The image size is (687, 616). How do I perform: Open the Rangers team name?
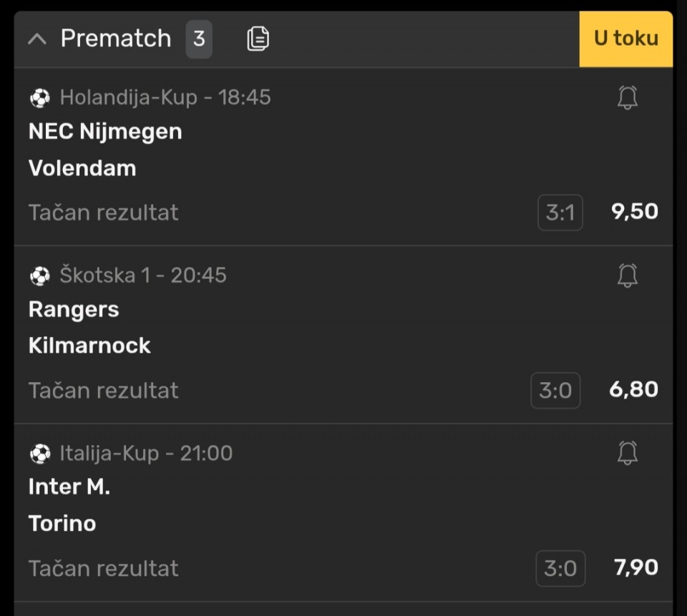(x=74, y=310)
